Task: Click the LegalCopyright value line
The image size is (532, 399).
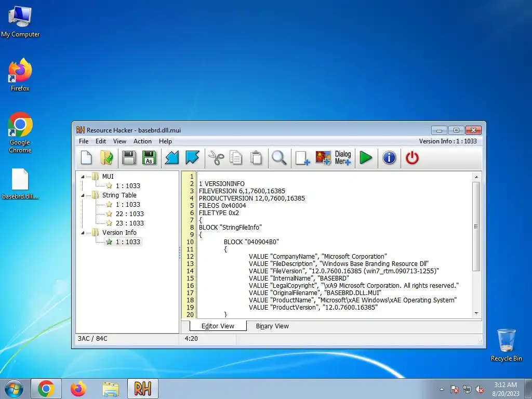Action: click(353, 286)
